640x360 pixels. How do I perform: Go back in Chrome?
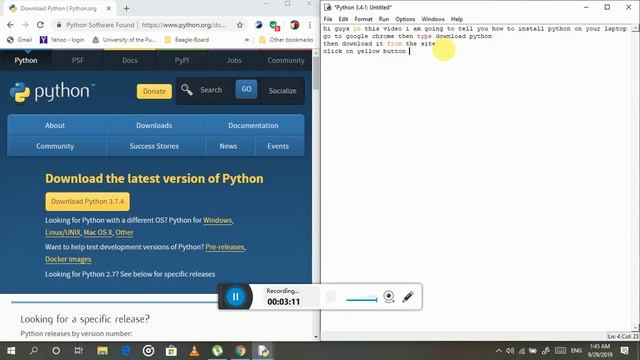tap(10, 25)
